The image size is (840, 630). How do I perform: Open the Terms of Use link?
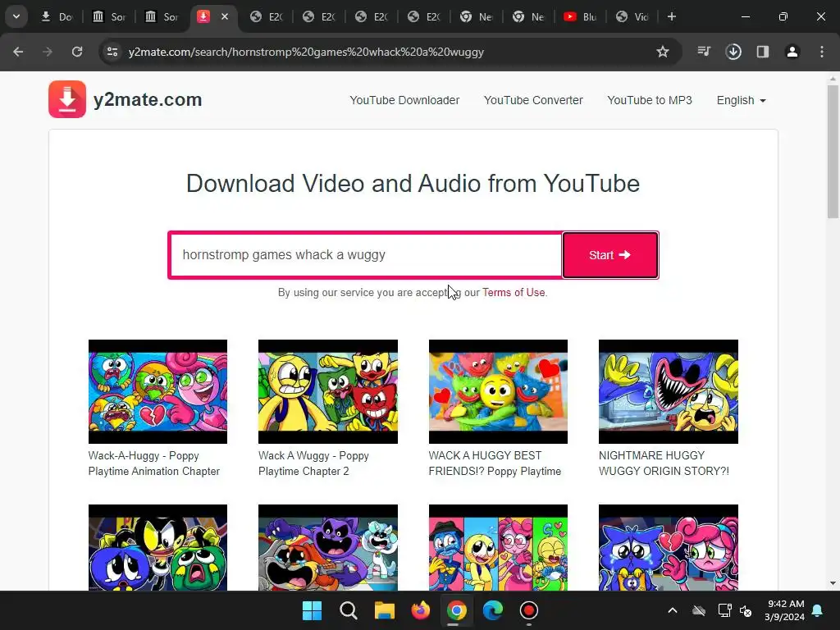514,293
